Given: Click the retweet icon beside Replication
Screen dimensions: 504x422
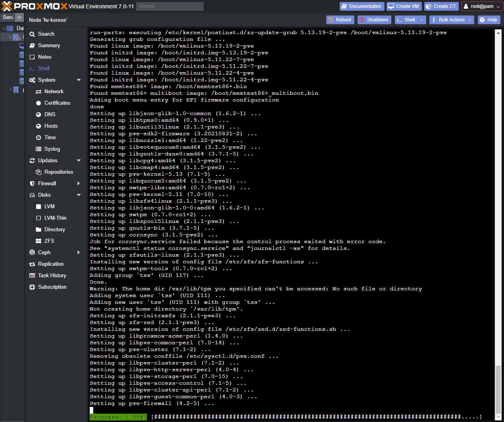Looking at the screenshot, I should pyautogui.click(x=32, y=264).
